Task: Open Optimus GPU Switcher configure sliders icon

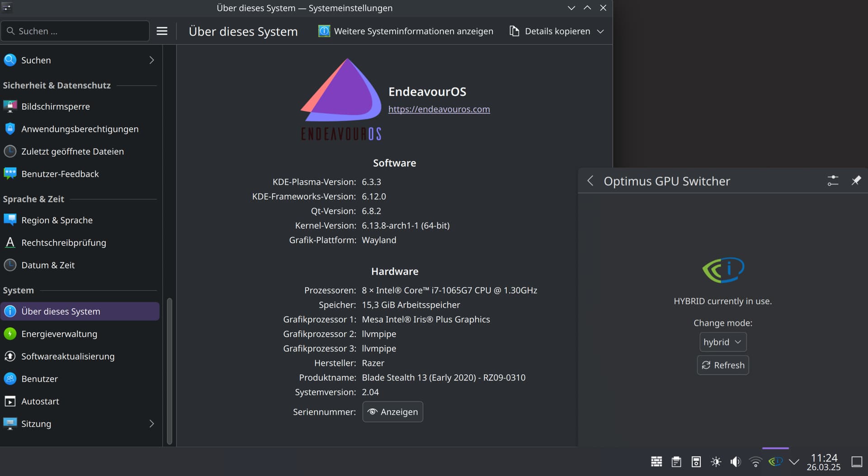Action: click(833, 181)
